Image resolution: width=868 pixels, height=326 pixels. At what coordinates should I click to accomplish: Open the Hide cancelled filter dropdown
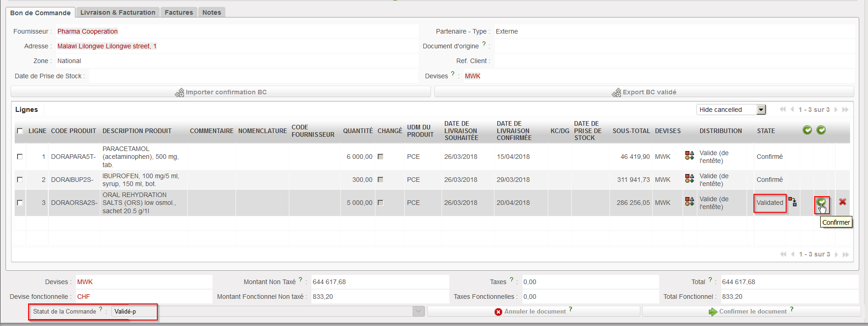[x=761, y=110]
